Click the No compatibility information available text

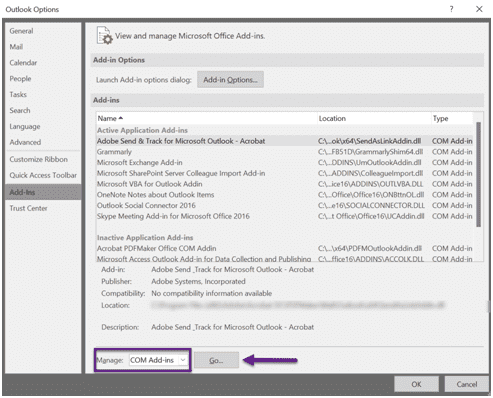[x=212, y=293]
